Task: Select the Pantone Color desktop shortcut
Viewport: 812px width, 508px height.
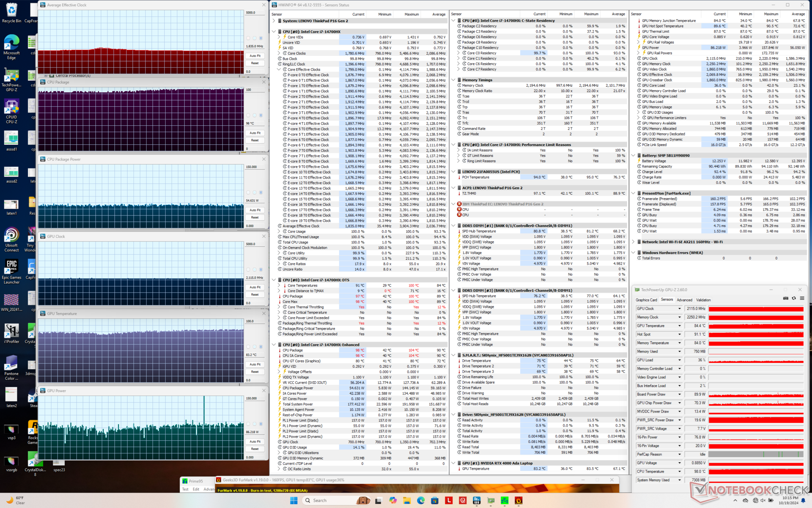Action: point(11,367)
